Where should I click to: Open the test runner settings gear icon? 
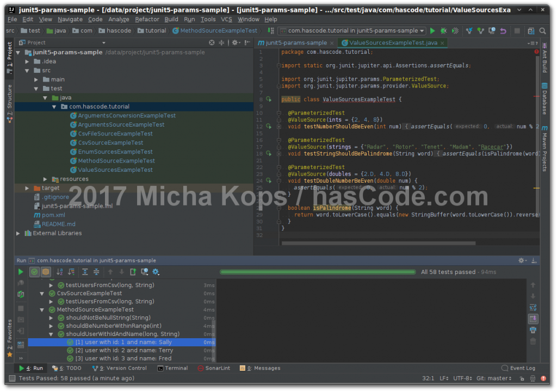click(x=154, y=272)
